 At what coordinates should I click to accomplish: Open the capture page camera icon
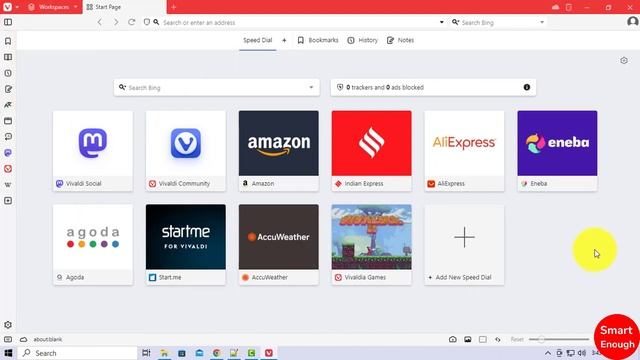click(x=453, y=339)
